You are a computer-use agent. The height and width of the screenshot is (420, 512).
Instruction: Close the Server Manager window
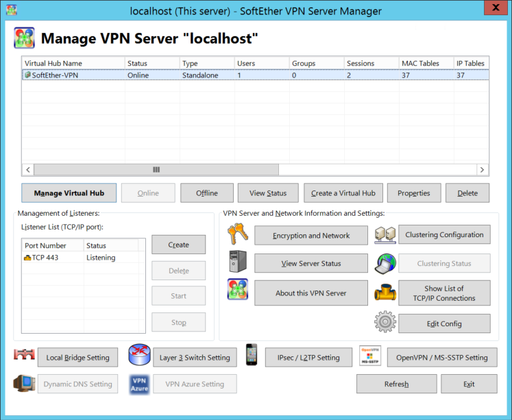pos(496,7)
